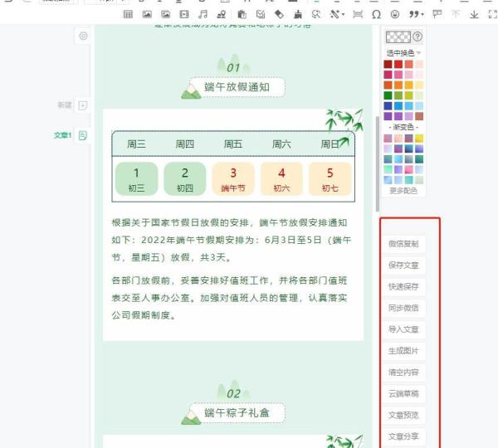The width and height of the screenshot is (498, 448).
Task: Select the transparent color checkerboard box
Action: [x=399, y=37]
